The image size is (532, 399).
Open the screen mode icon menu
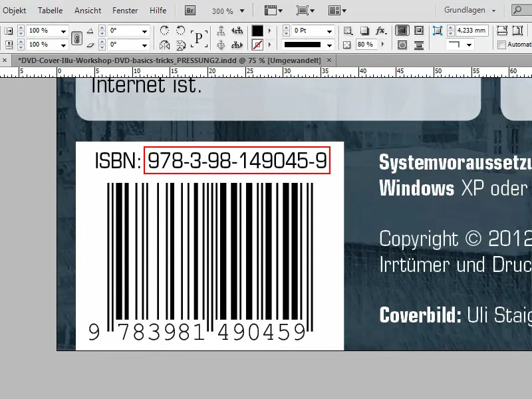click(305, 11)
